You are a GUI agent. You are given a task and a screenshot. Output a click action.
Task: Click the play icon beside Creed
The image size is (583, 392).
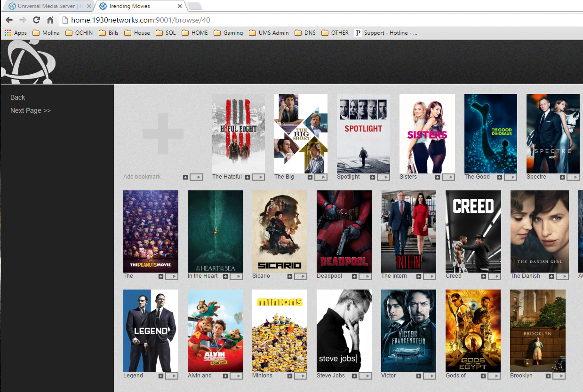(494, 276)
